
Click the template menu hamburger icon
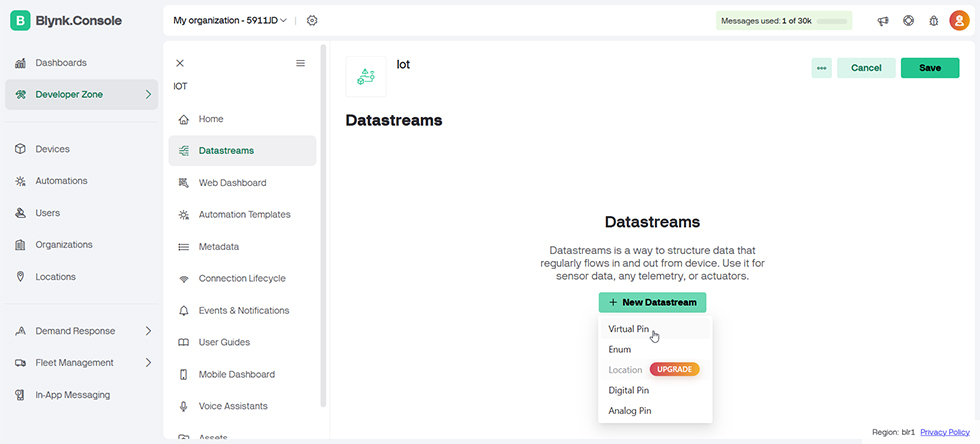pos(301,63)
